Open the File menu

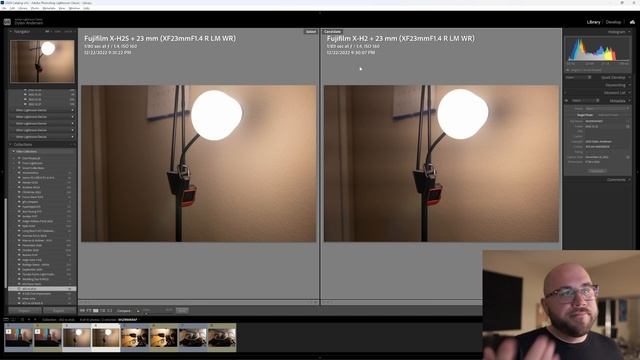coord(4,8)
